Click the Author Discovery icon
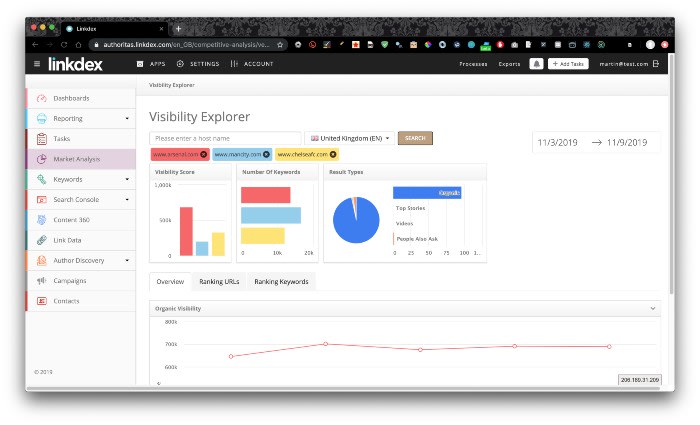Screen dimensions: 700x425 (42, 260)
